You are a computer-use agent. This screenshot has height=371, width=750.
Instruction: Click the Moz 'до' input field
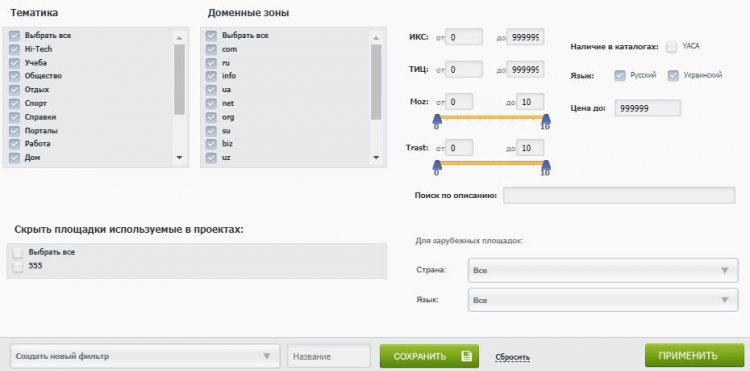[x=530, y=101]
